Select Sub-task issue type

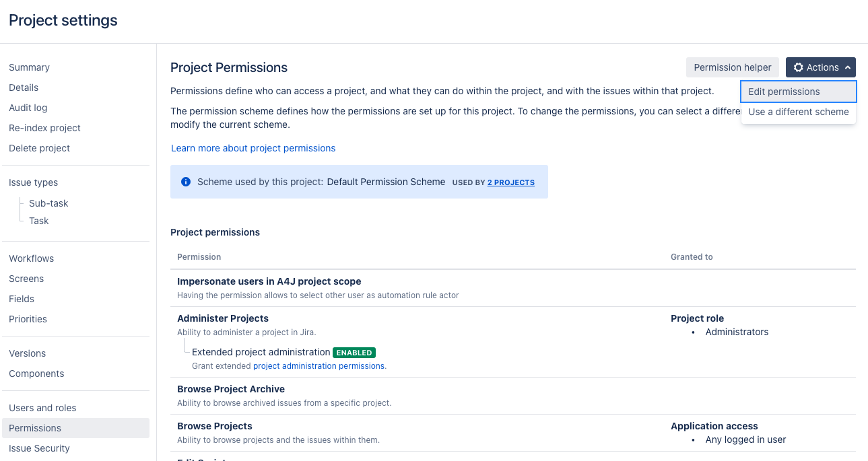(48, 203)
